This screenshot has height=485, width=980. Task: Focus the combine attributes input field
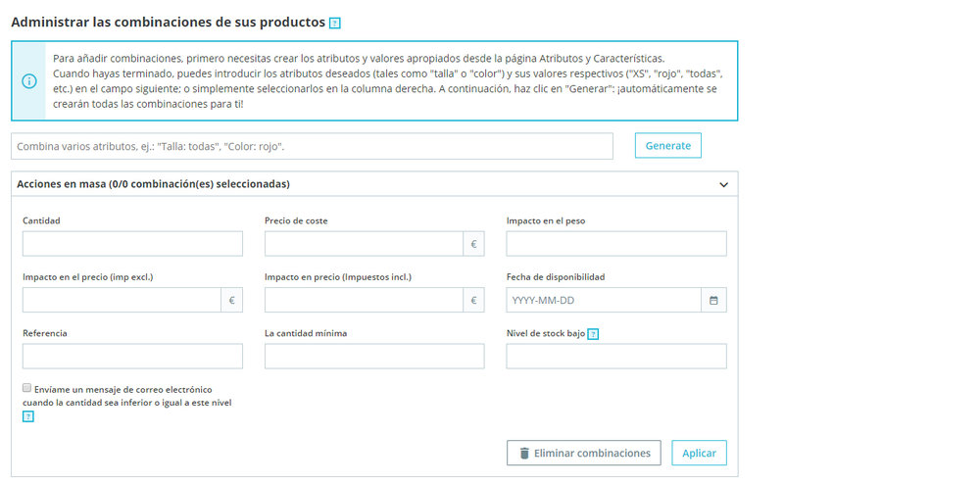click(312, 146)
